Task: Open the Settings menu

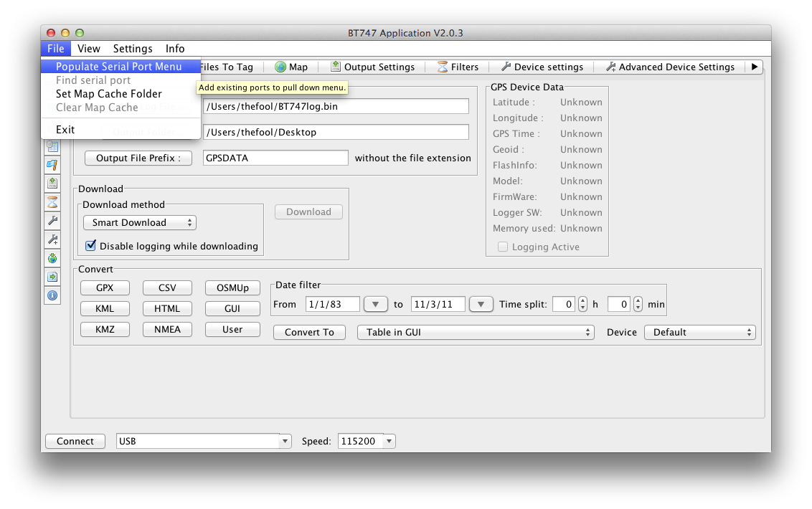Action: click(133, 49)
